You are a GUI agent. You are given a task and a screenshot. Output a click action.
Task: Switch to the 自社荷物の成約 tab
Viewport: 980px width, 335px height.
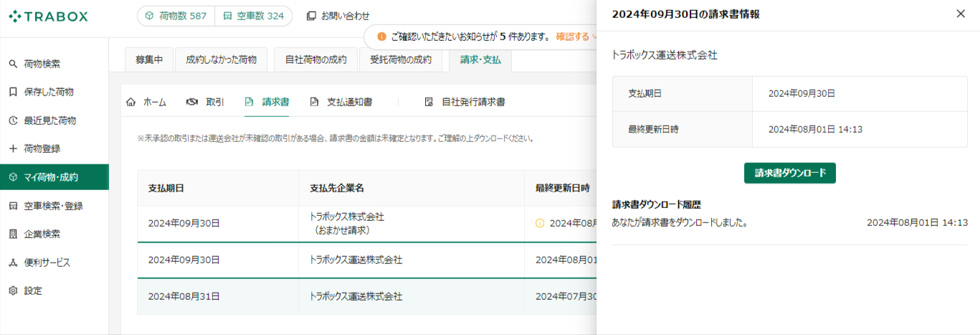click(315, 60)
